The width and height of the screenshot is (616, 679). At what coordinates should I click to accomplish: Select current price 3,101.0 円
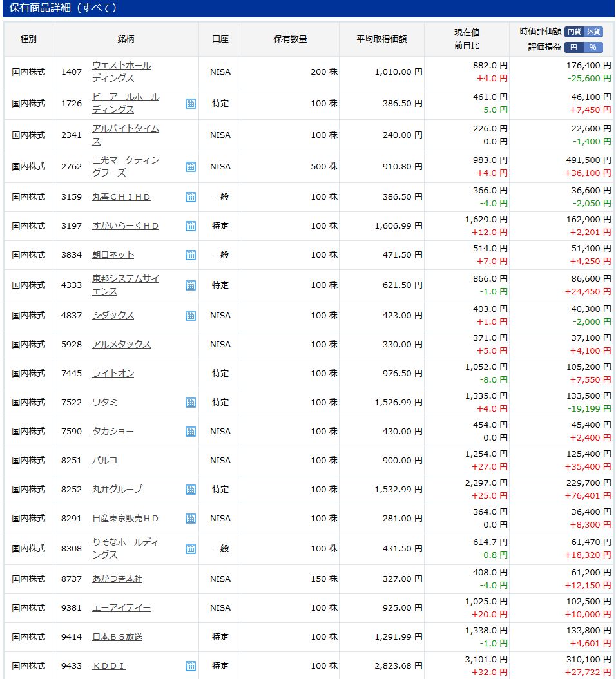click(486, 660)
